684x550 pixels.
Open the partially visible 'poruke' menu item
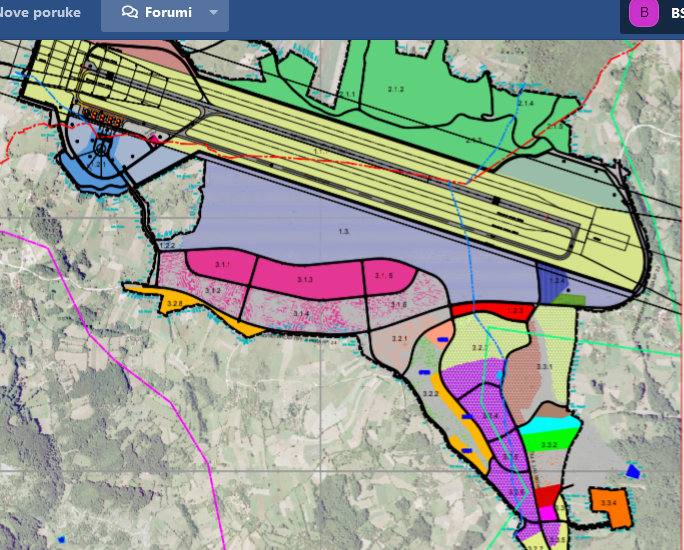coord(40,13)
